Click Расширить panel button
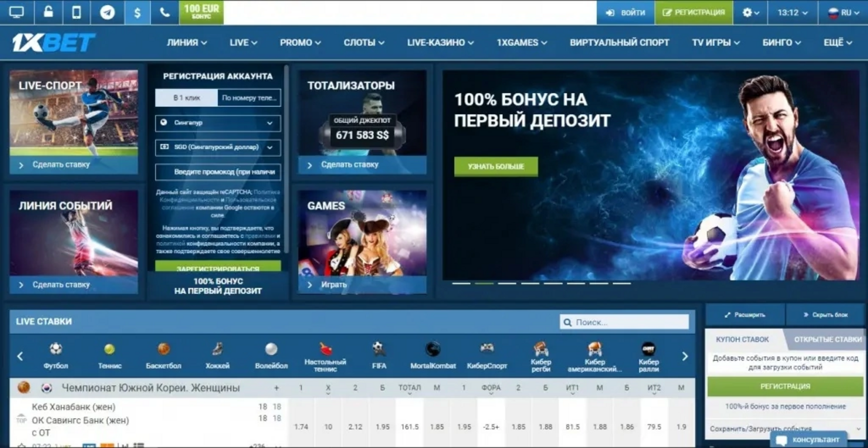This screenshot has height=448, width=868. [745, 315]
